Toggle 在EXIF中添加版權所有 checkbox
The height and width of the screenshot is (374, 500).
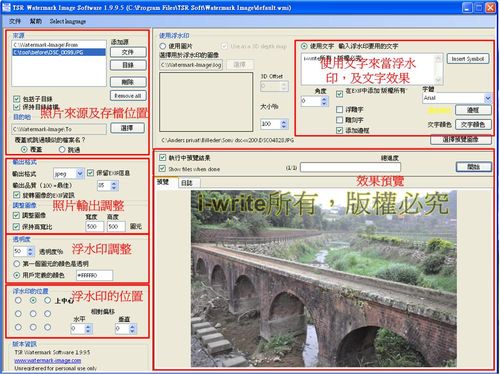(x=339, y=94)
